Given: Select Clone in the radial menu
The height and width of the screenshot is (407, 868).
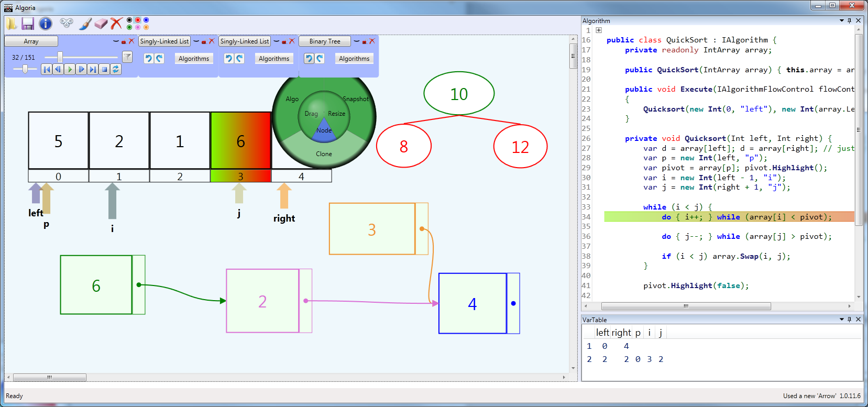Looking at the screenshot, I should 324,154.
